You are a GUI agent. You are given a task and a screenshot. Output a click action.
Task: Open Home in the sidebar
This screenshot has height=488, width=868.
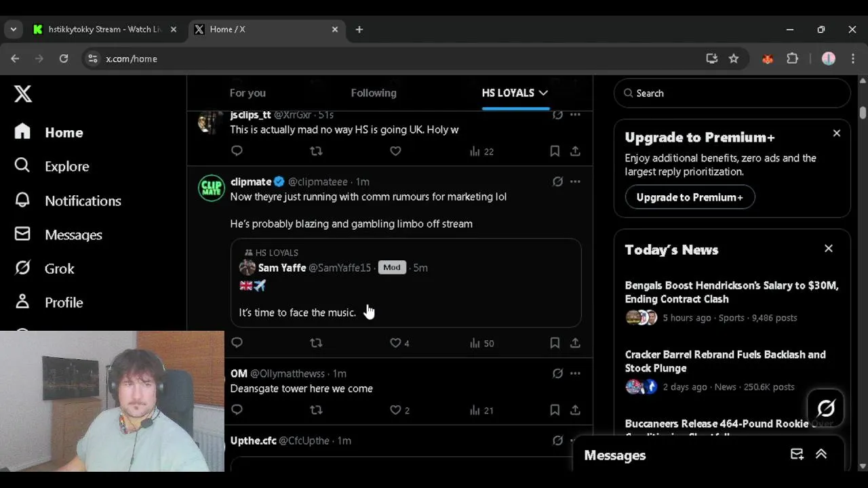(x=49, y=132)
